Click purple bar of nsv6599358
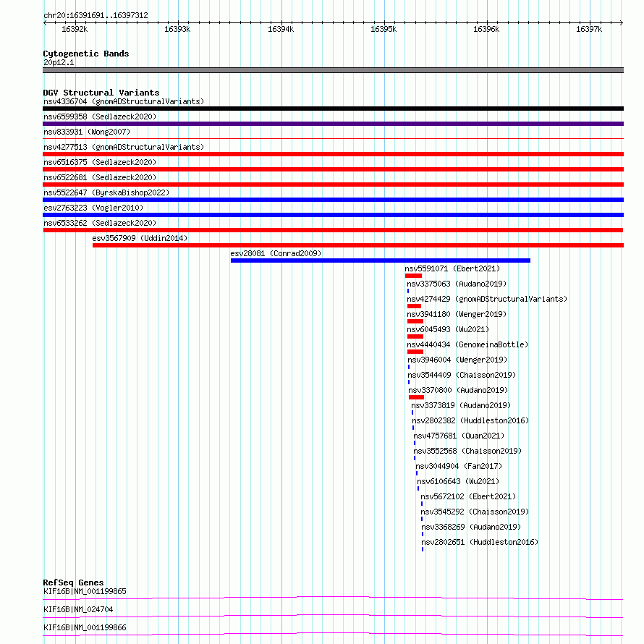Image resolution: width=644 pixels, height=644 pixels. [333, 124]
